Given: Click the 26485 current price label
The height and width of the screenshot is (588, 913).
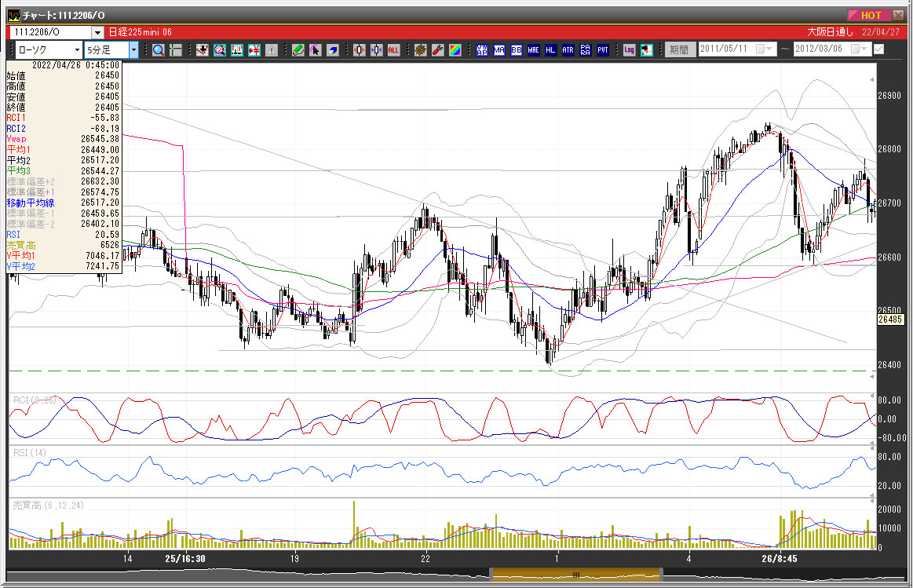Looking at the screenshot, I should click(889, 319).
